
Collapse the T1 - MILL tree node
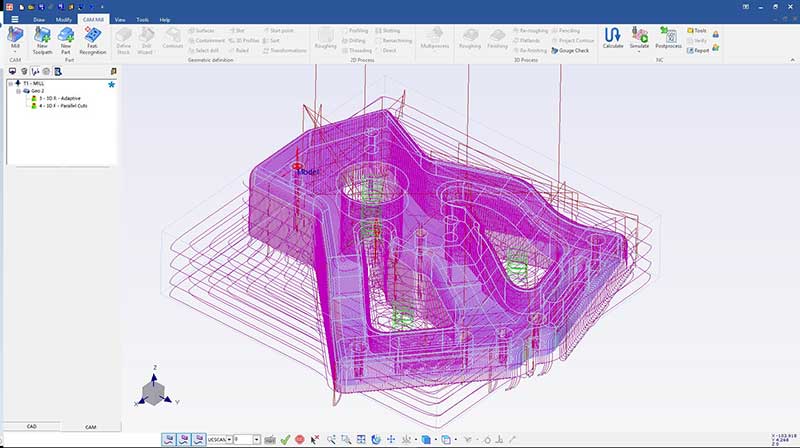tap(10, 84)
